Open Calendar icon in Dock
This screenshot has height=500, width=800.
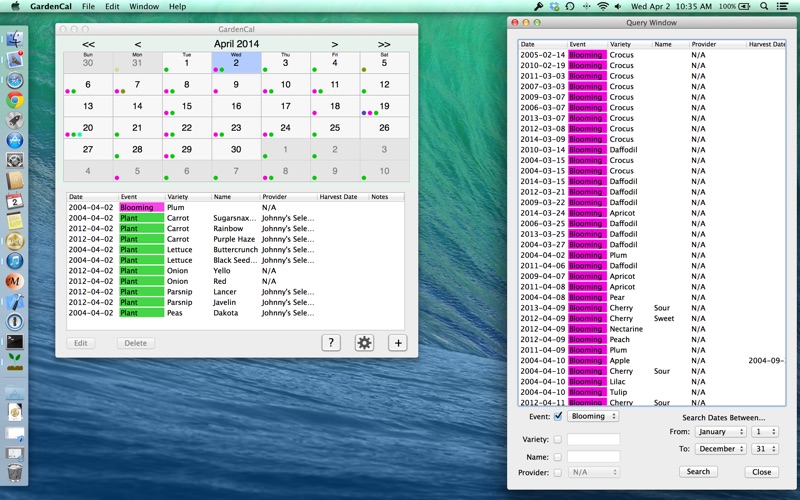pyautogui.click(x=15, y=201)
